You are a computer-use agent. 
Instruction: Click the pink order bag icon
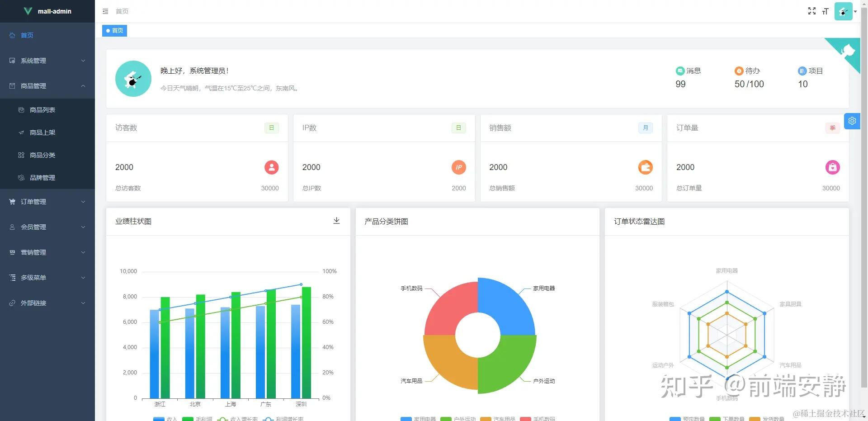[x=833, y=167]
